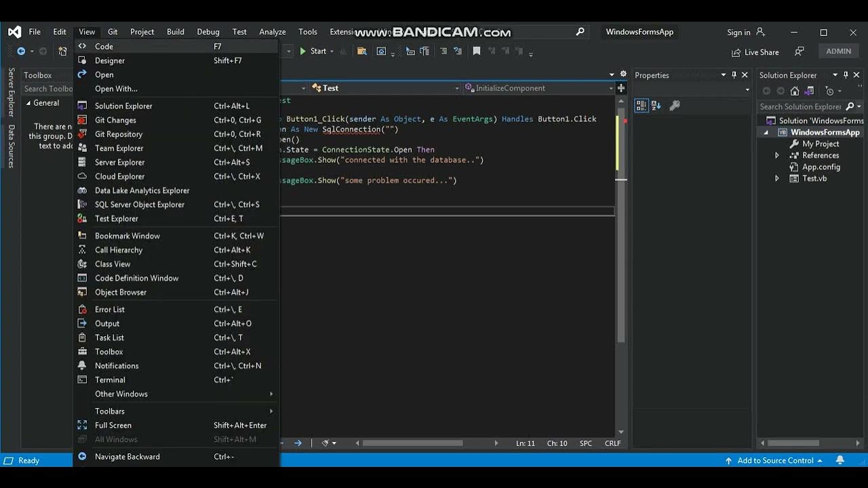Click the Send Feedback icon
868x488 pixels.
pyautogui.click(x=799, y=52)
